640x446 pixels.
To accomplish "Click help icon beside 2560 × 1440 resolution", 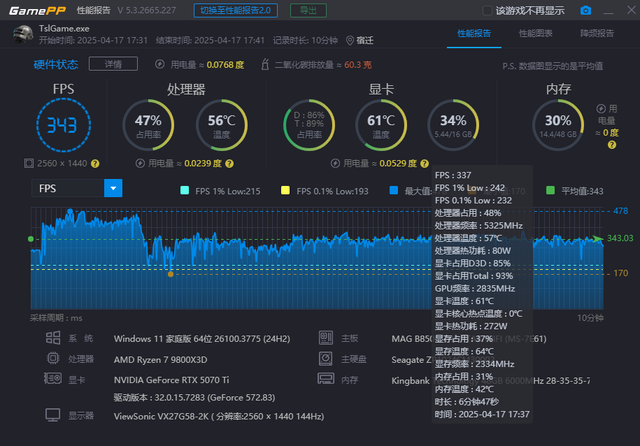I will [95, 164].
